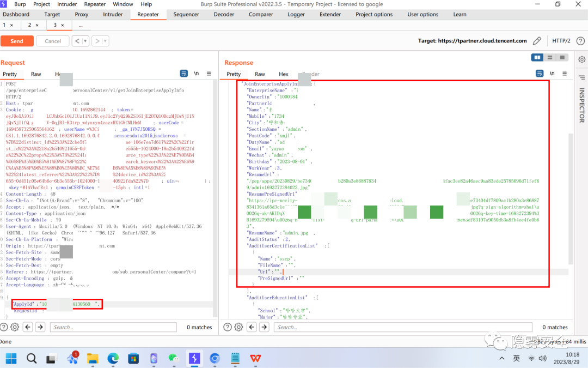Open the Help menu
The height and width of the screenshot is (368, 588).
[x=146, y=4]
